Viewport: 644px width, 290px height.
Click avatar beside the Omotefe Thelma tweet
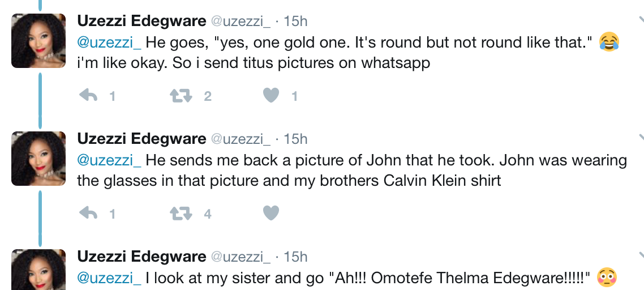(38, 272)
